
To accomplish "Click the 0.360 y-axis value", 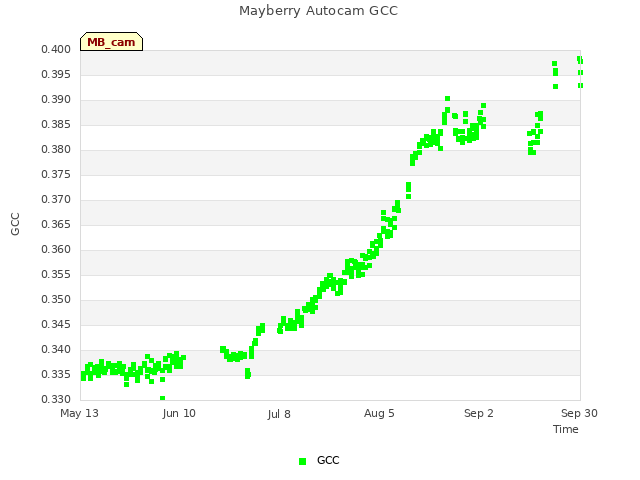I will pyautogui.click(x=56, y=249).
